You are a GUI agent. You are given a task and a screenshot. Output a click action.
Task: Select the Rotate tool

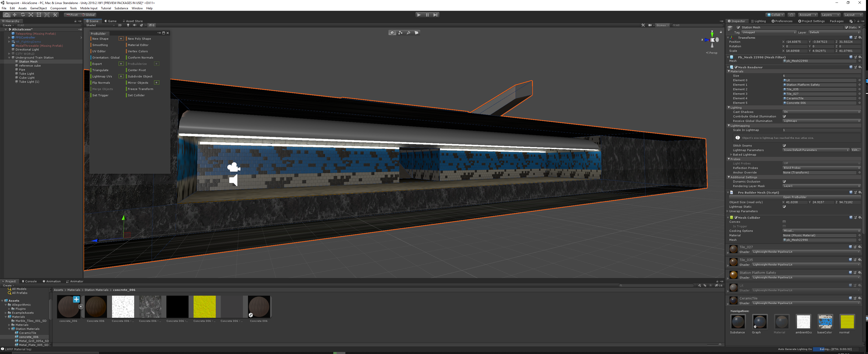(x=23, y=15)
